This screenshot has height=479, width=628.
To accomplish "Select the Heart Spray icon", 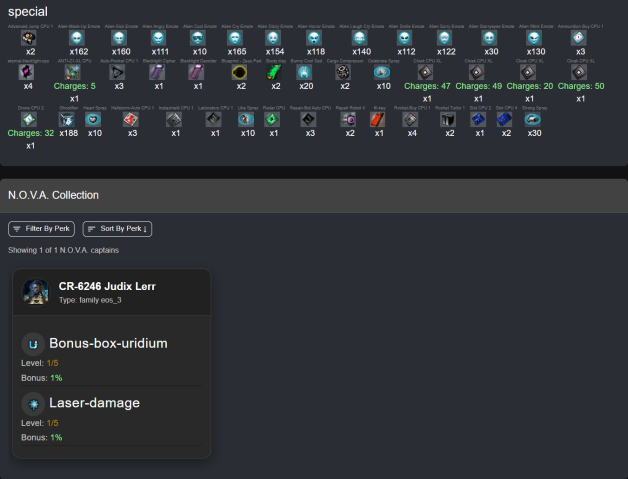I will (x=94, y=118).
